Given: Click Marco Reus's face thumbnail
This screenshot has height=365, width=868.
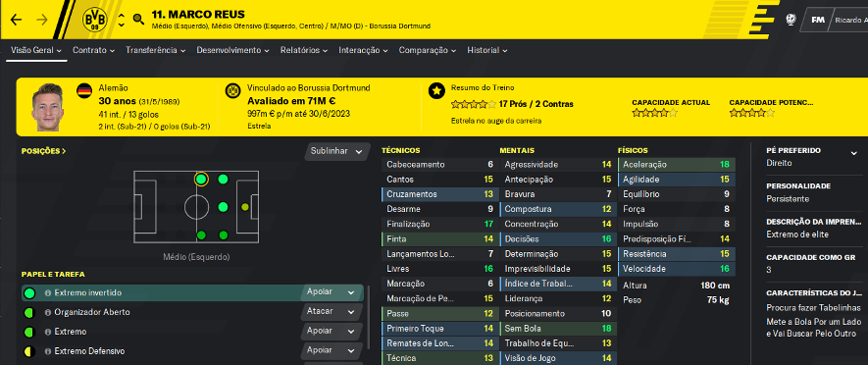Looking at the screenshot, I should pos(46,107).
